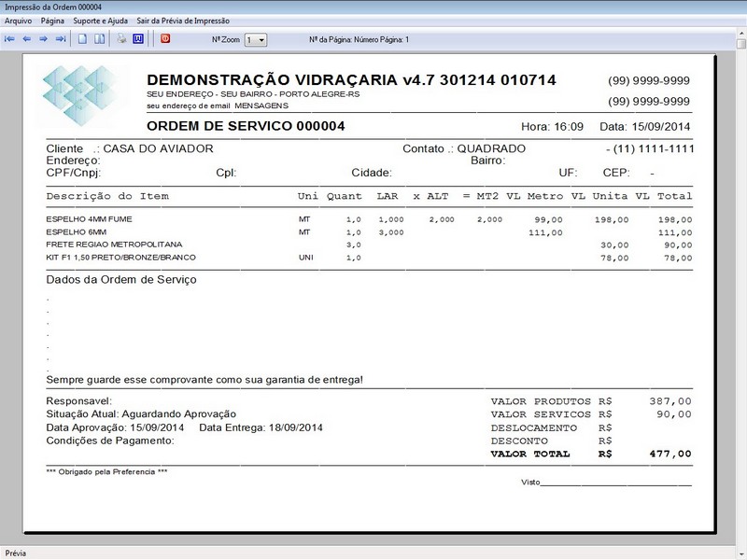The width and height of the screenshot is (747, 560).
Task: Click the vertical scrollbar thumb
Action: click(x=740, y=43)
